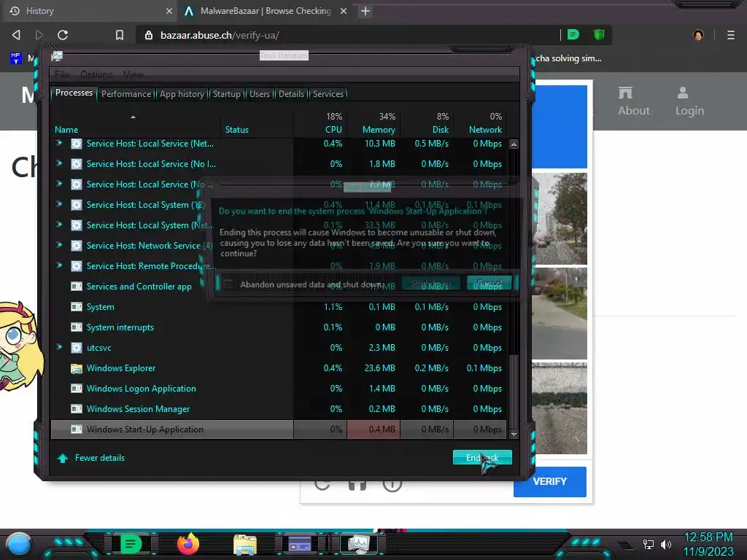Check Abandon unsaved data and shut down
Image resolution: width=747 pixels, height=560 pixels.
tap(228, 284)
